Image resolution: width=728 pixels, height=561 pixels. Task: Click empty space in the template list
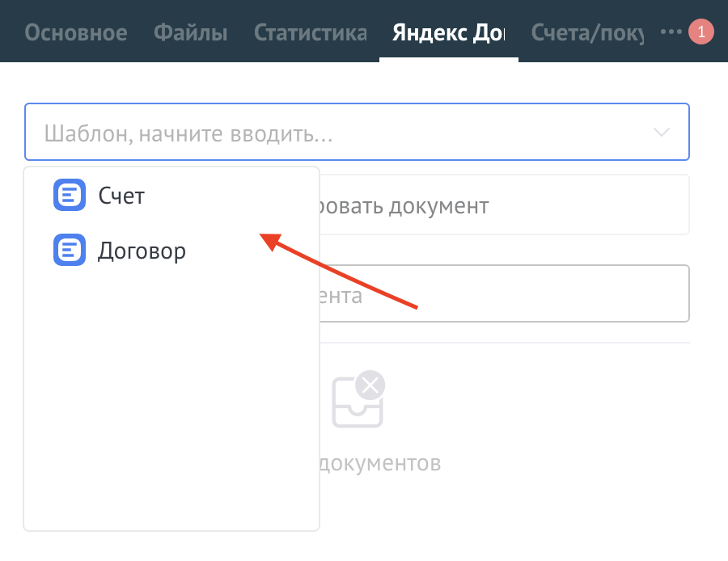pyautogui.click(x=171, y=404)
